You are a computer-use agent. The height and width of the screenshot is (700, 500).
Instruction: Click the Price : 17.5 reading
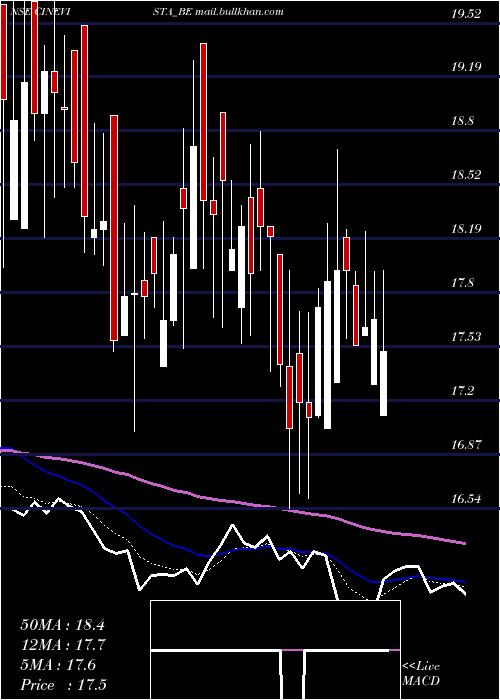63,685
